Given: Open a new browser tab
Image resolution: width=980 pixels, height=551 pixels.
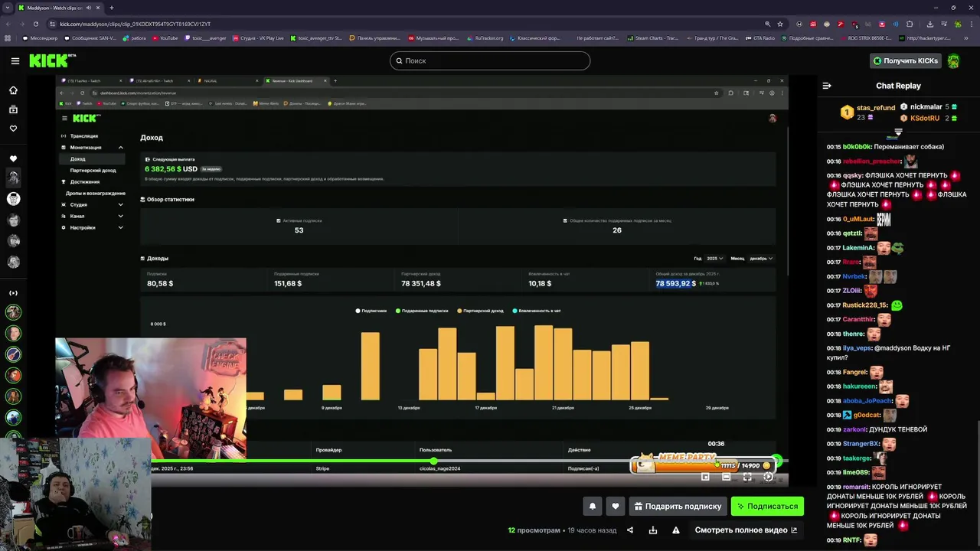Looking at the screenshot, I should [x=111, y=8].
